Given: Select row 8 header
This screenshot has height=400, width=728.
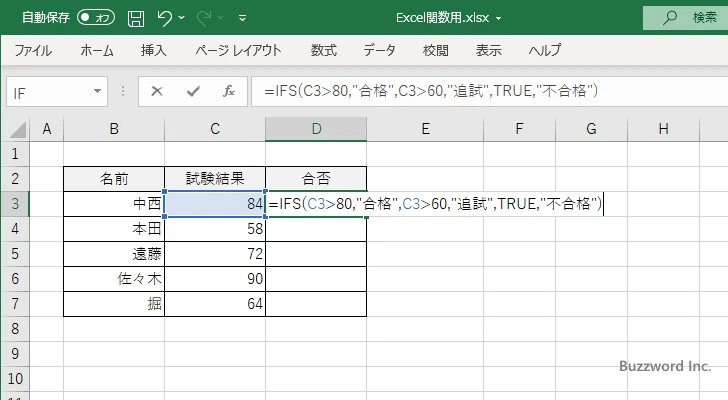Looking at the screenshot, I should pyautogui.click(x=15, y=329).
